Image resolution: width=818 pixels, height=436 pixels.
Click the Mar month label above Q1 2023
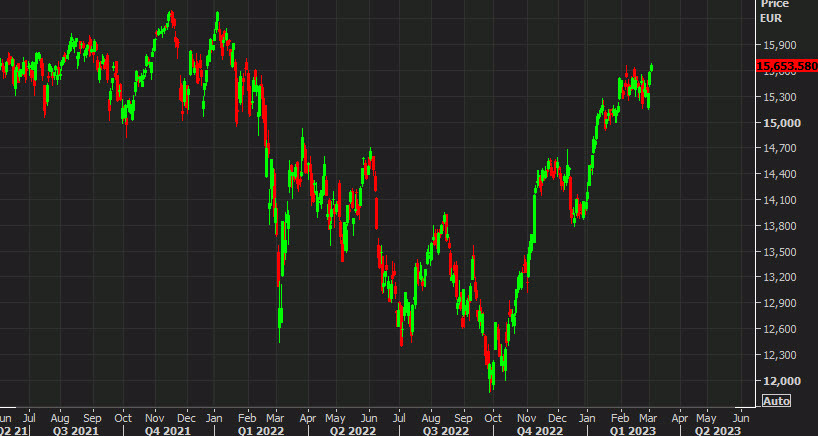tap(648, 418)
